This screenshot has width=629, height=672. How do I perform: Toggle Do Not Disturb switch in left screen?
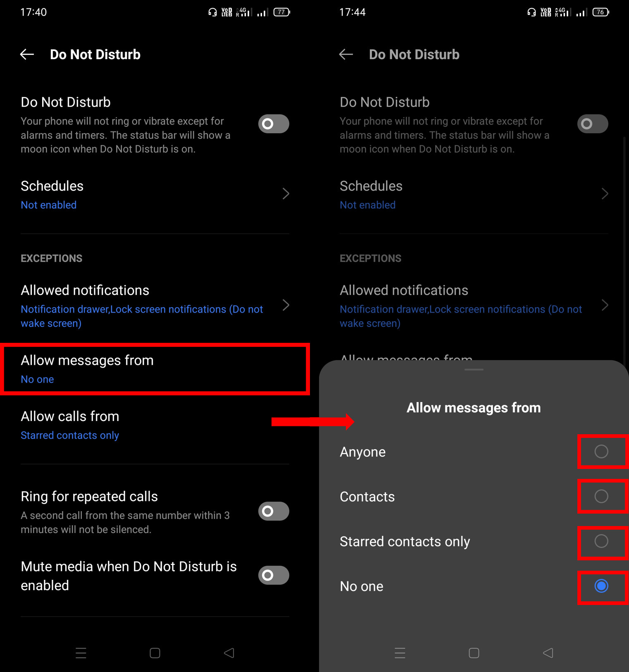(274, 124)
